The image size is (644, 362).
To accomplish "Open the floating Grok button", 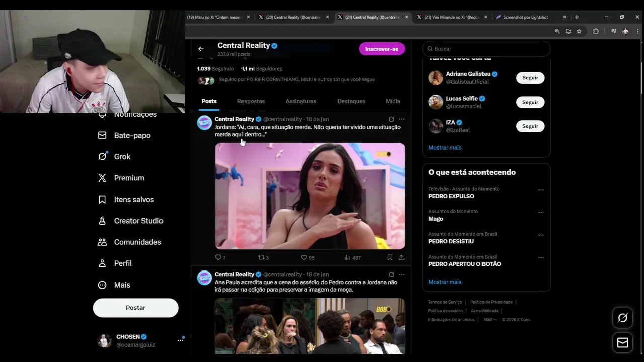I will tap(622, 318).
